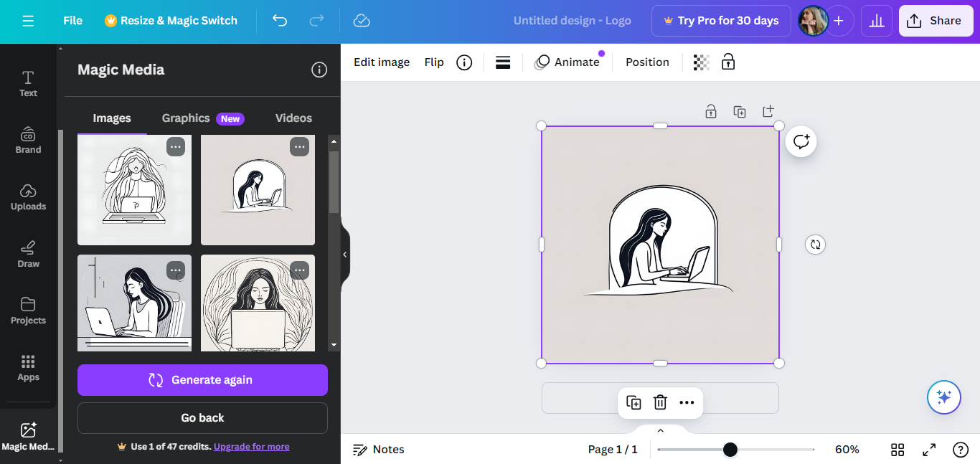Click the zoom slider handle

pyautogui.click(x=730, y=450)
